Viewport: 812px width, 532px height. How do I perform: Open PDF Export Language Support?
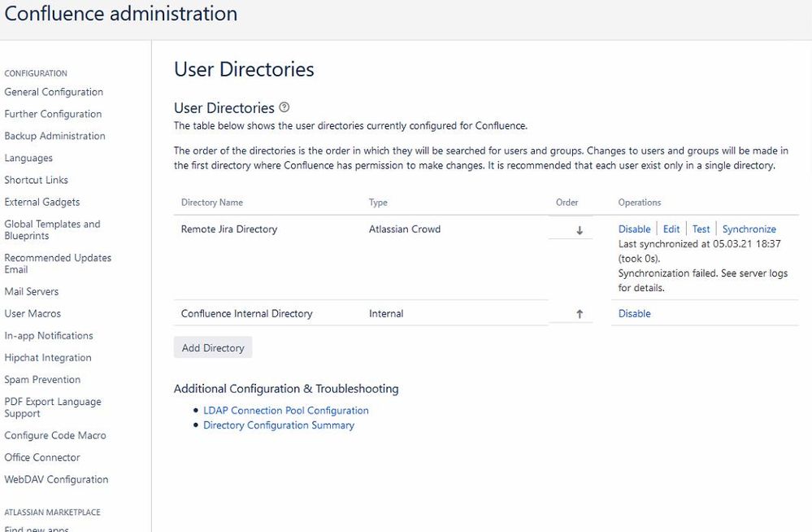53,408
